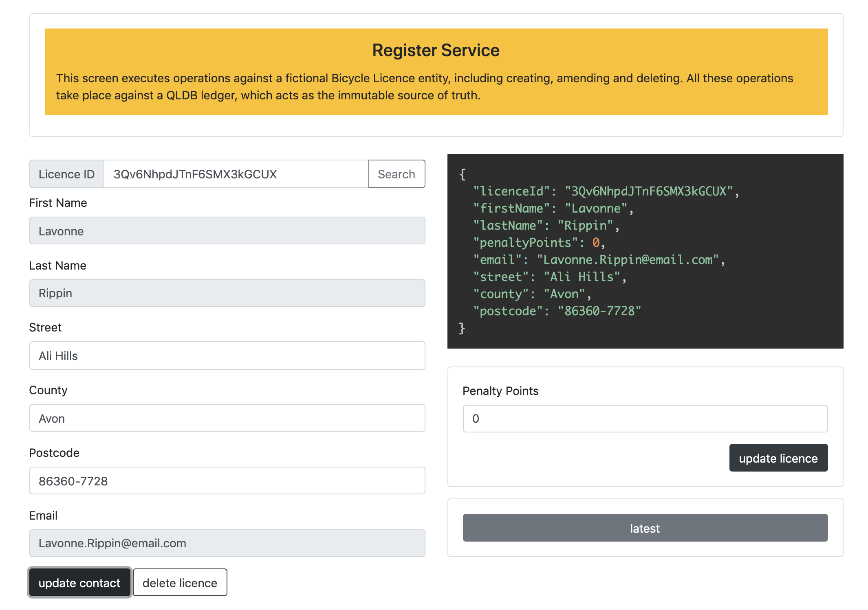Click the Postcode field
The image size is (868, 610).
pyautogui.click(x=228, y=481)
